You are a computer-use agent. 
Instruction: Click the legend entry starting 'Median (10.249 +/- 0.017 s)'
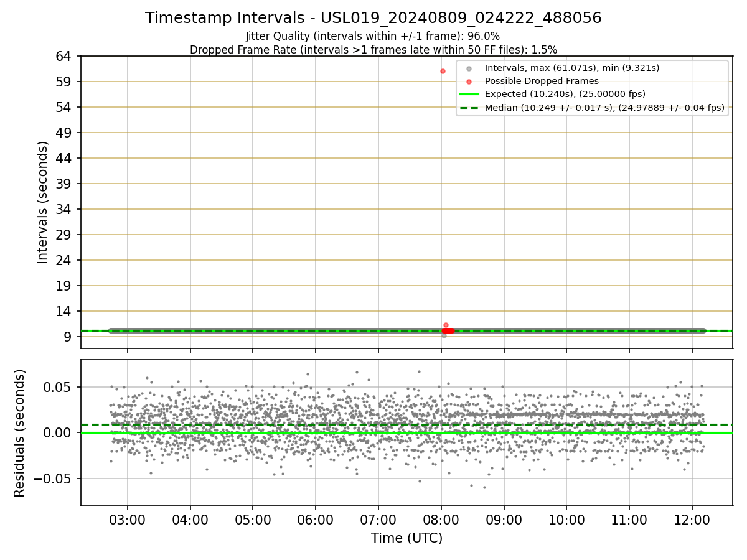tap(604, 108)
